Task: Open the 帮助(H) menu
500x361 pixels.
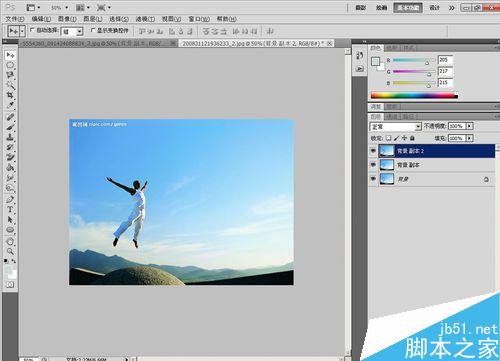Action: coord(227,19)
